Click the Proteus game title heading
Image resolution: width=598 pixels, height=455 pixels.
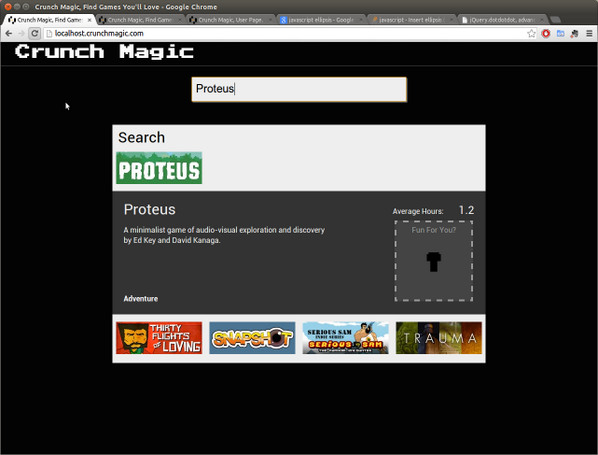coord(150,209)
